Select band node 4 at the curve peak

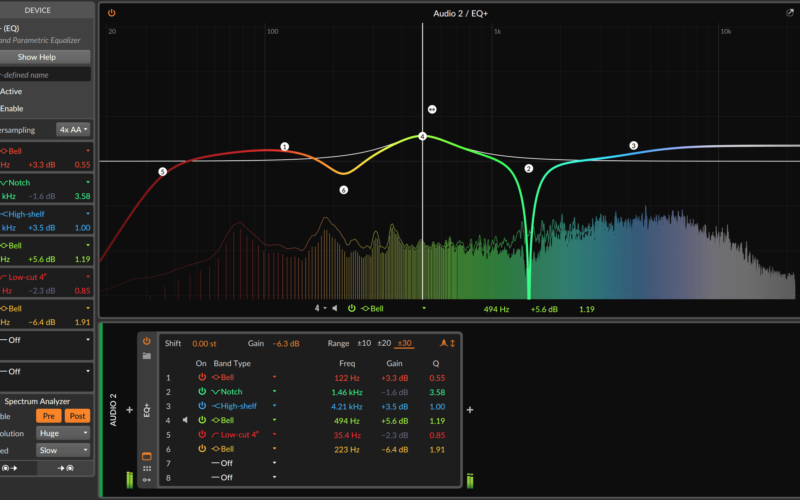[x=422, y=136]
